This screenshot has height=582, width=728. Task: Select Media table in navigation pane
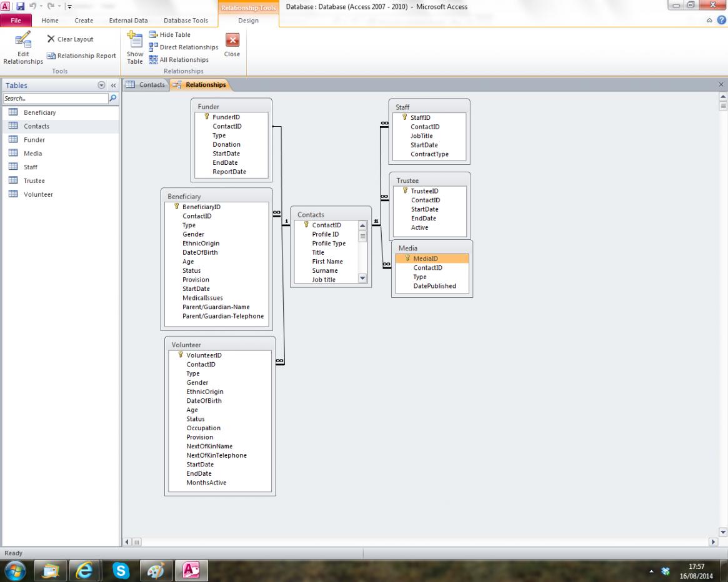(x=61, y=154)
